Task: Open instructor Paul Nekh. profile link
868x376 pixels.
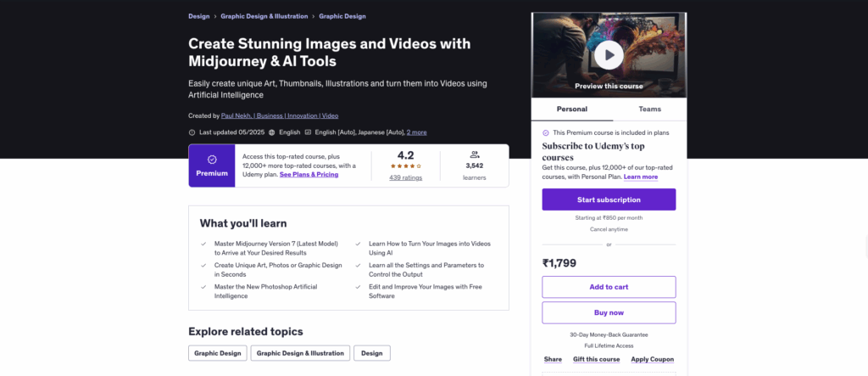Action: [x=280, y=116]
